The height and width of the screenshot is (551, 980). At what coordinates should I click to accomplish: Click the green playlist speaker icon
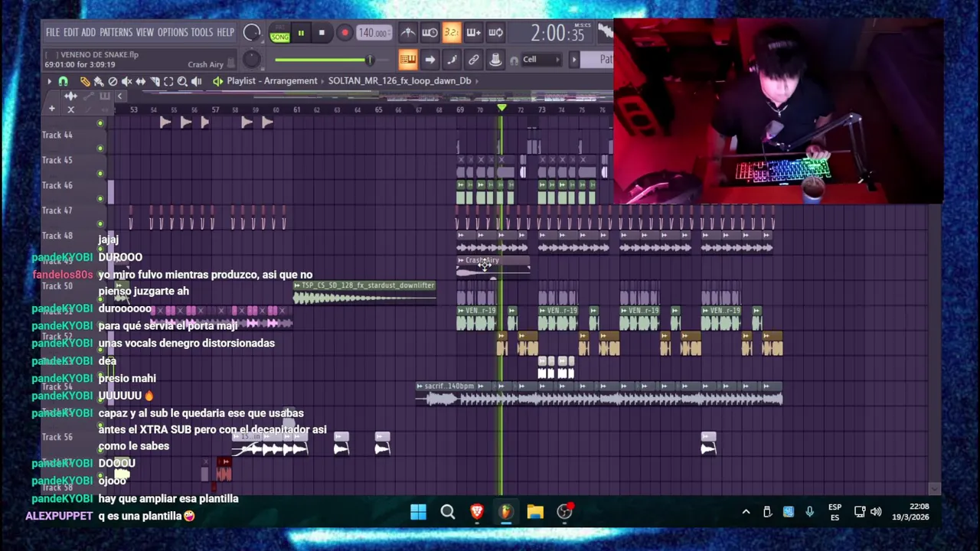click(x=218, y=81)
